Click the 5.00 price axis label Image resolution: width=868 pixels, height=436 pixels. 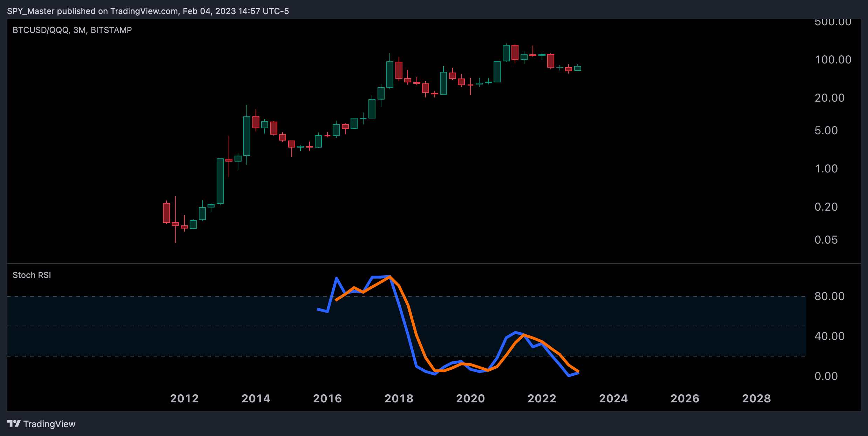pos(826,130)
